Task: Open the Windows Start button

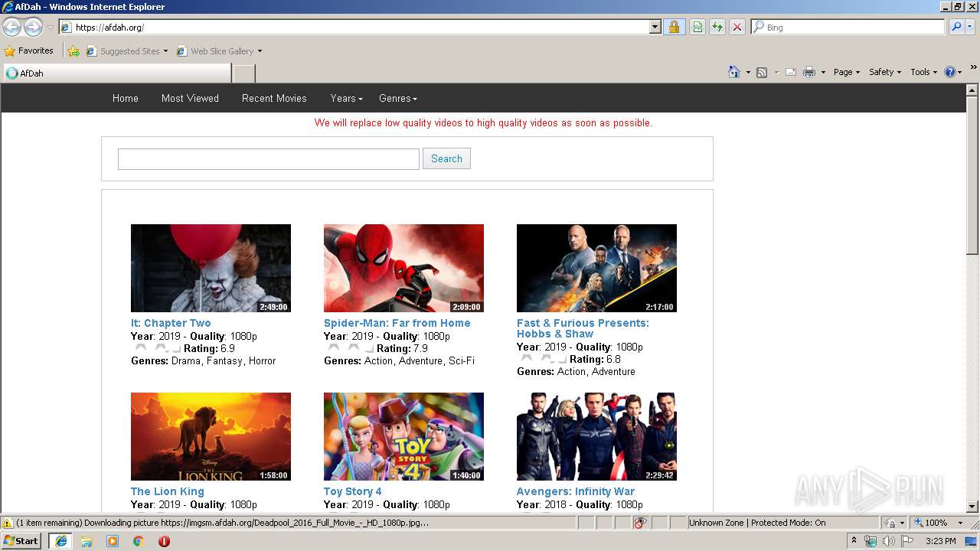Action: [21, 540]
